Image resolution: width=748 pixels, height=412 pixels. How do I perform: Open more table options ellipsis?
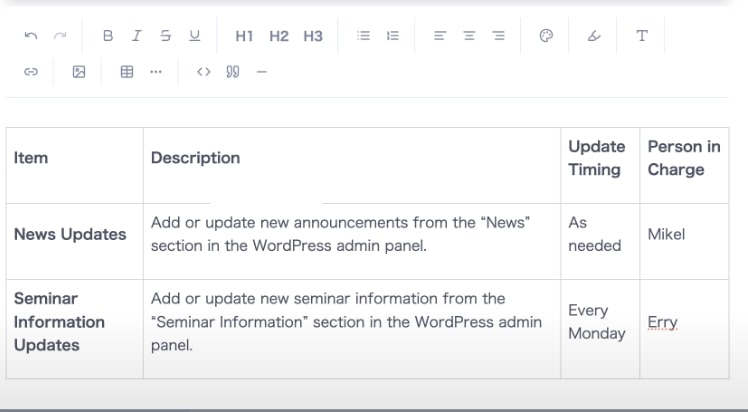coord(156,72)
